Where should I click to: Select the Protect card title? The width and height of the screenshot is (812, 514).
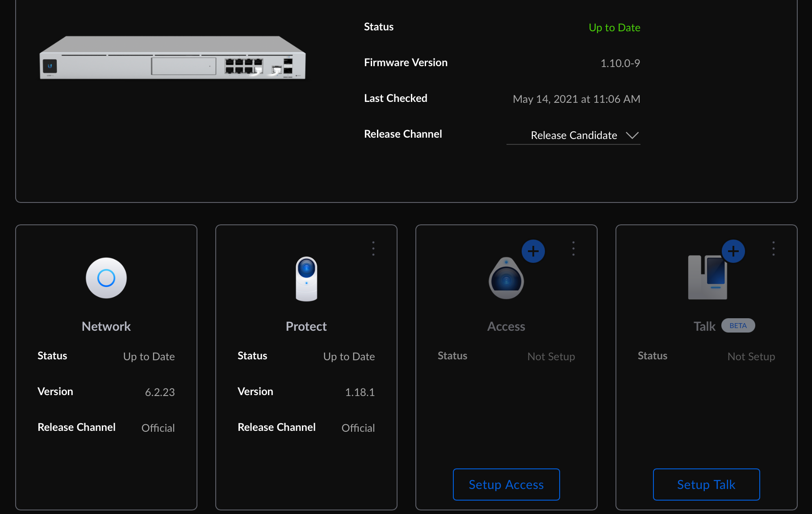pos(306,327)
